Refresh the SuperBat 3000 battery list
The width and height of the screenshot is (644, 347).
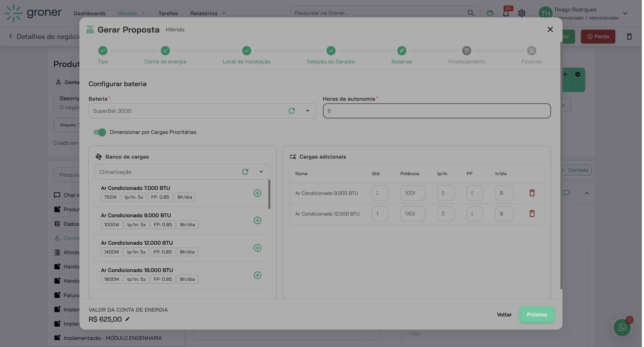pyautogui.click(x=291, y=111)
